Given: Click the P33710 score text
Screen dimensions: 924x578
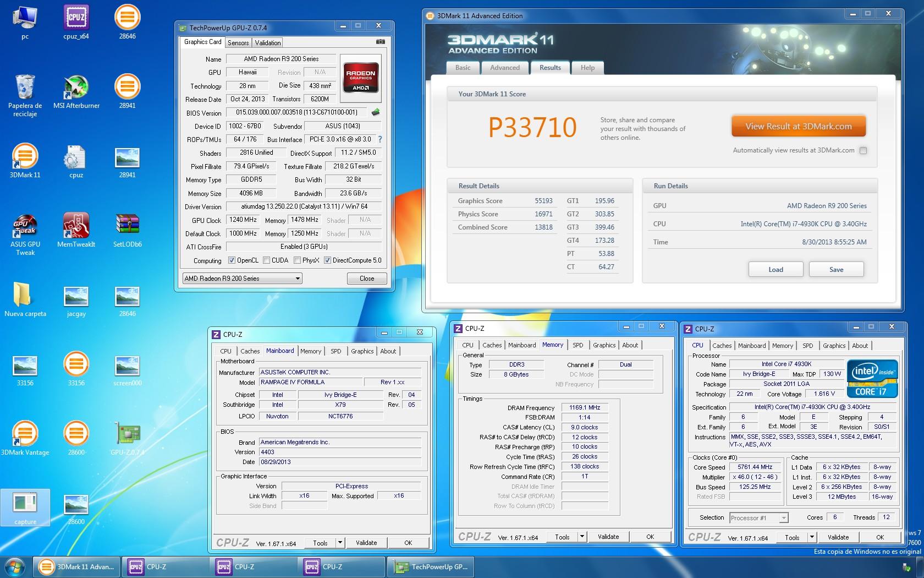Looking at the screenshot, I should (532, 128).
